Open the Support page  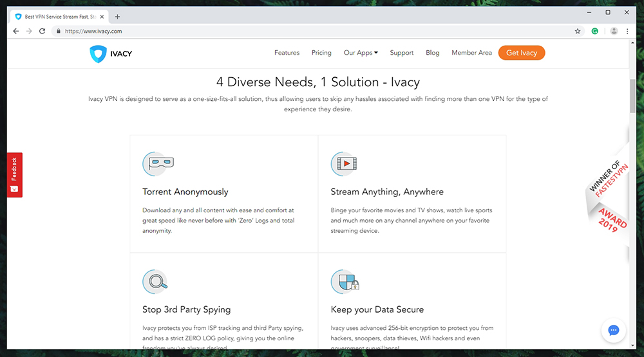point(402,53)
